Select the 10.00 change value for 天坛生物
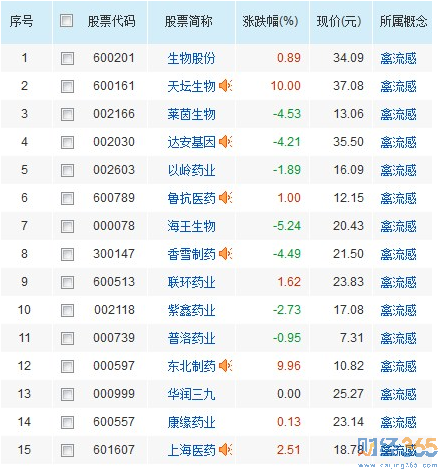The image size is (438, 469). pyautogui.click(x=286, y=86)
